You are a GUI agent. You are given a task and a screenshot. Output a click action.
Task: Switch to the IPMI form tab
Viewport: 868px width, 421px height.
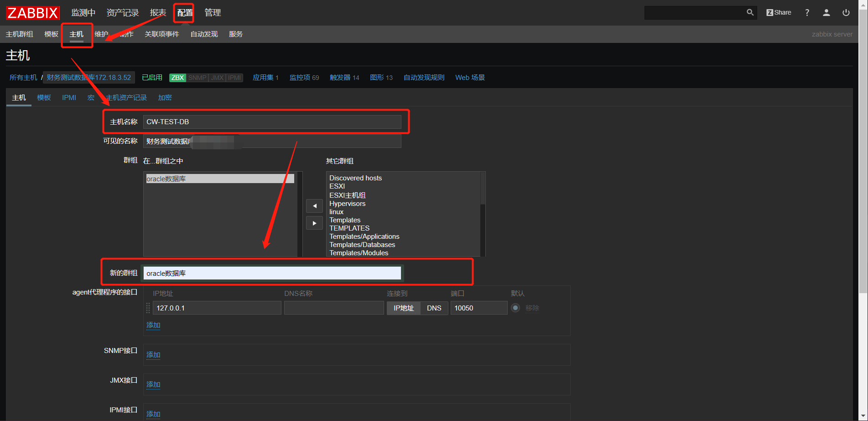pyautogui.click(x=69, y=98)
